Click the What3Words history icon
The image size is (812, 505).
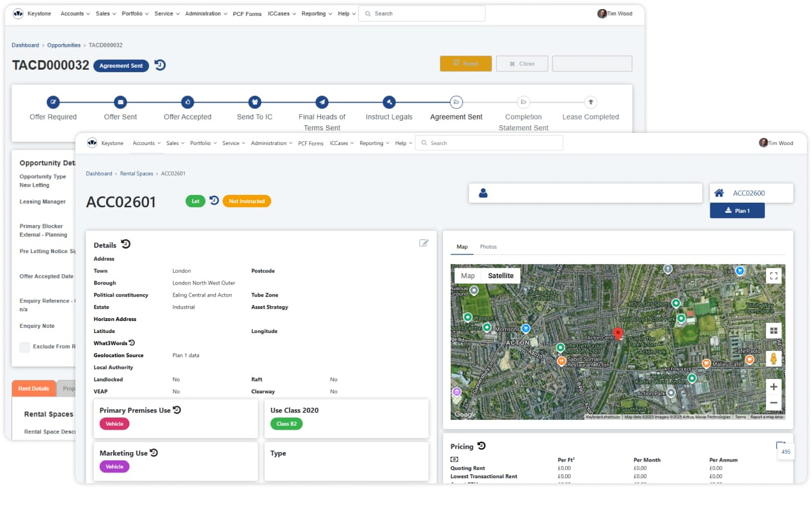click(x=132, y=343)
